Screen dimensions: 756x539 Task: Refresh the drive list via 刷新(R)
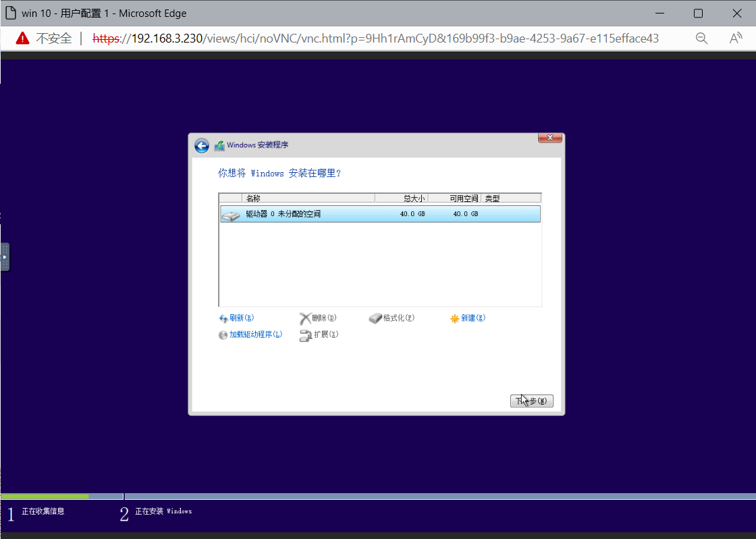click(242, 318)
